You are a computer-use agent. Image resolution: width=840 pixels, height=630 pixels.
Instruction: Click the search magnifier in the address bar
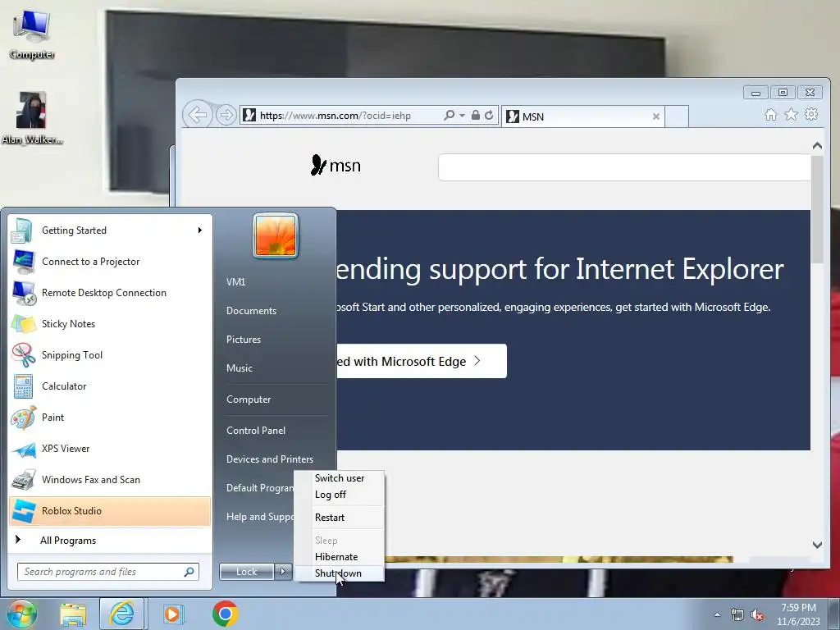pos(449,115)
